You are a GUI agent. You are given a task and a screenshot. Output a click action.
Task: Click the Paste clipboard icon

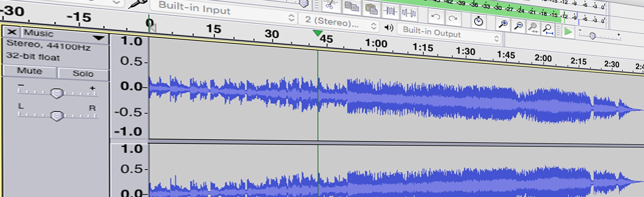pos(371,9)
